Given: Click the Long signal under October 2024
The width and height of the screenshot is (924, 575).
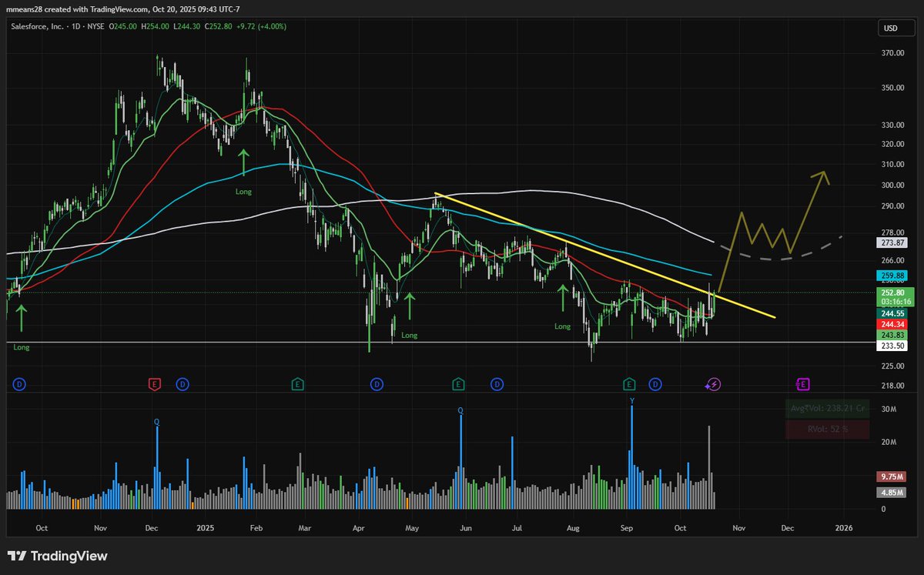Looking at the screenshot, I should point(22,347).
